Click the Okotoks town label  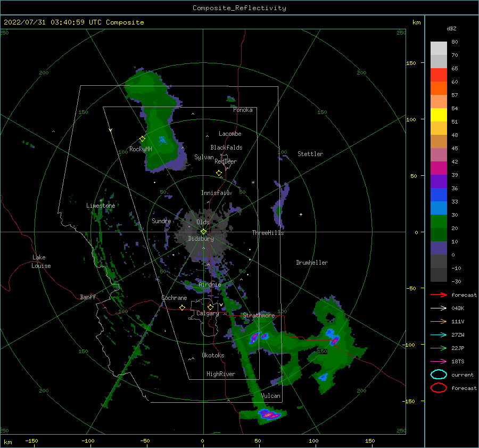click(x=213, y=355)
